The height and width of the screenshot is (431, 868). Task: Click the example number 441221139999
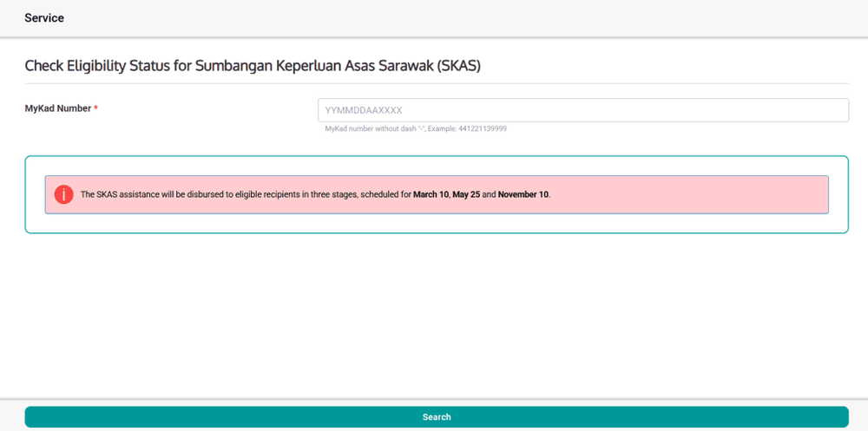pos(483,128)
